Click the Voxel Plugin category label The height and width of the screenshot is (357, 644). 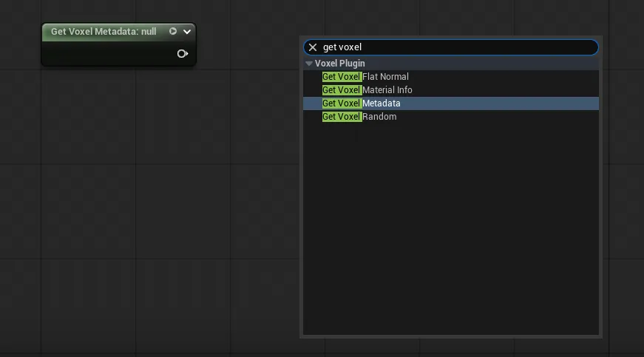pos(339,64)
